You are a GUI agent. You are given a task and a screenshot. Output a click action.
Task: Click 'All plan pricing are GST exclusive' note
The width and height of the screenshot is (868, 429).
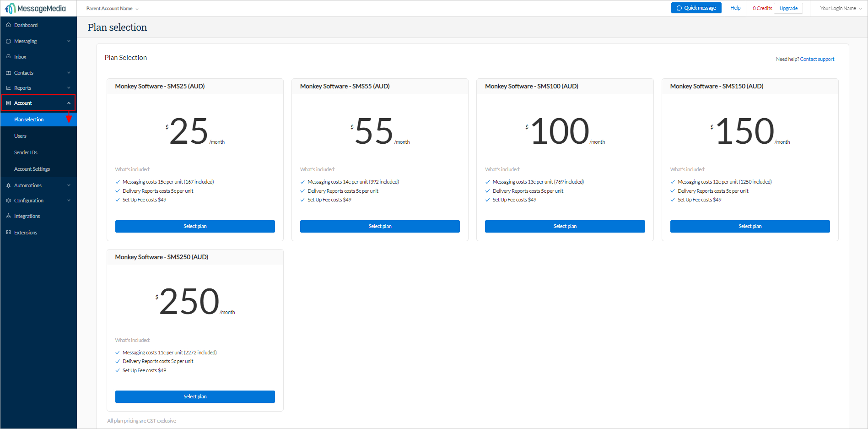(141, 421)
